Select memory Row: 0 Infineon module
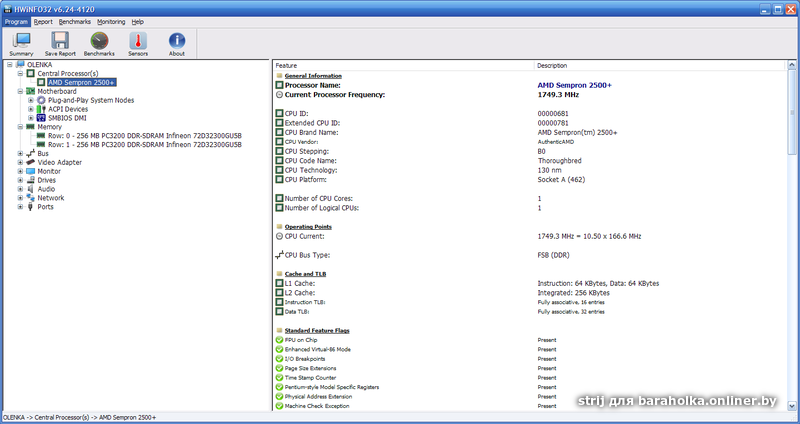Viewport: 800px width, 424px height. click(x=145, y=136)
